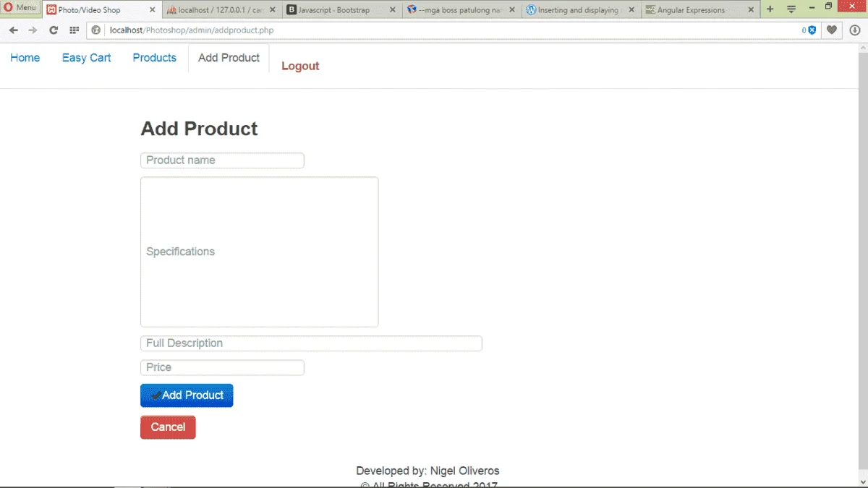Image resolution: width=868 pixels, height=488 pixels.
Task: Switch to the Photo/Video Shop tab
Action: (101, 10)
